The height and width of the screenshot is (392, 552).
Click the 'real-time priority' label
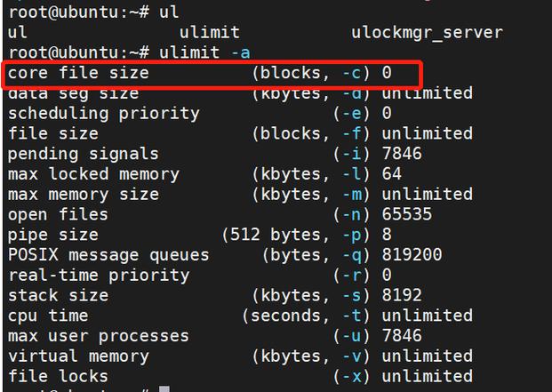[x=99, y=276]
